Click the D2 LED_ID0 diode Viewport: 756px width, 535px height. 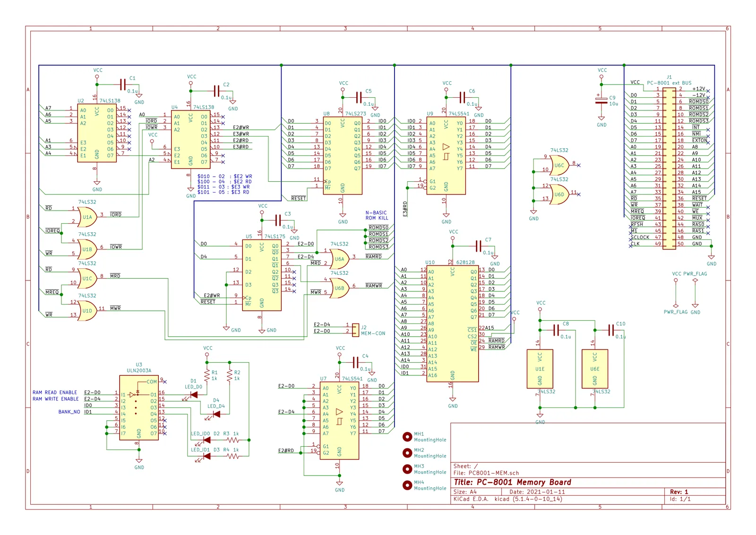[206, 440]
